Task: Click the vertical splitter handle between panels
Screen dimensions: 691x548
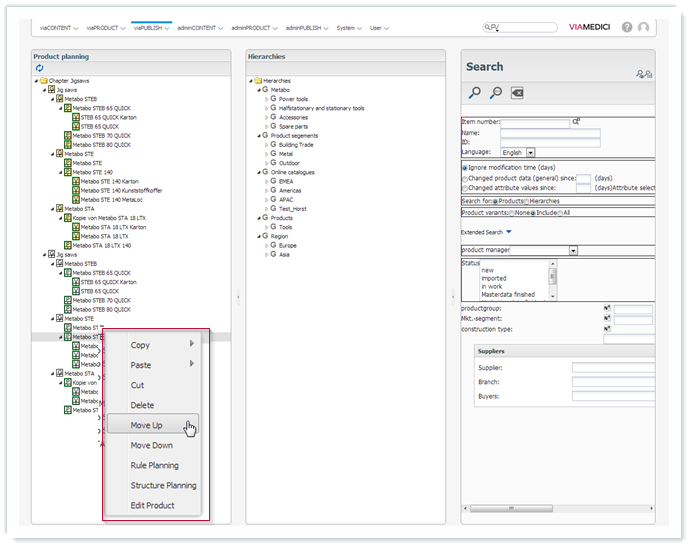Action: click(238, 295)
